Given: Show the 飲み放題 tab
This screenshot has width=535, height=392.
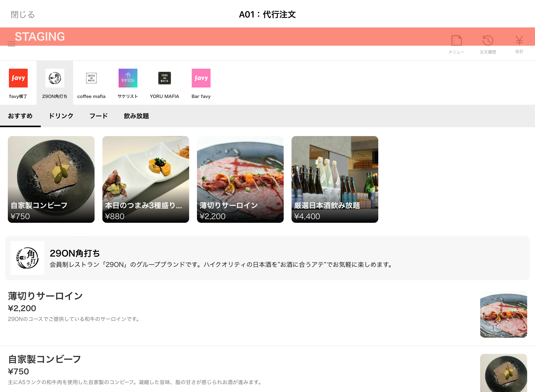Looking at the screenshot, I should point(136,116).
